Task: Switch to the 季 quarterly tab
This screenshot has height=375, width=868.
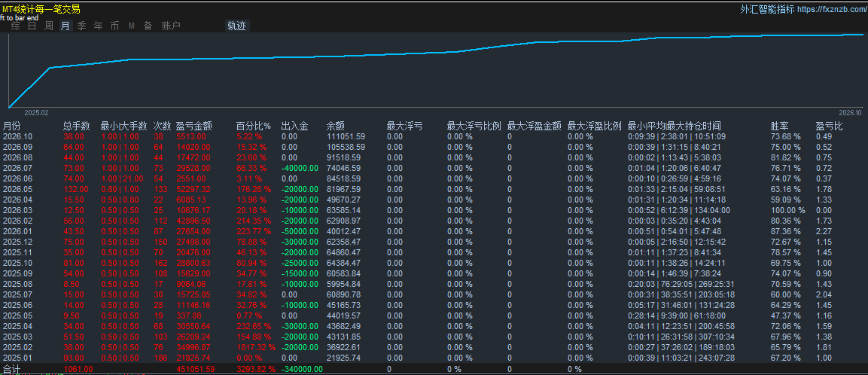Action: (x=82, y=26)
